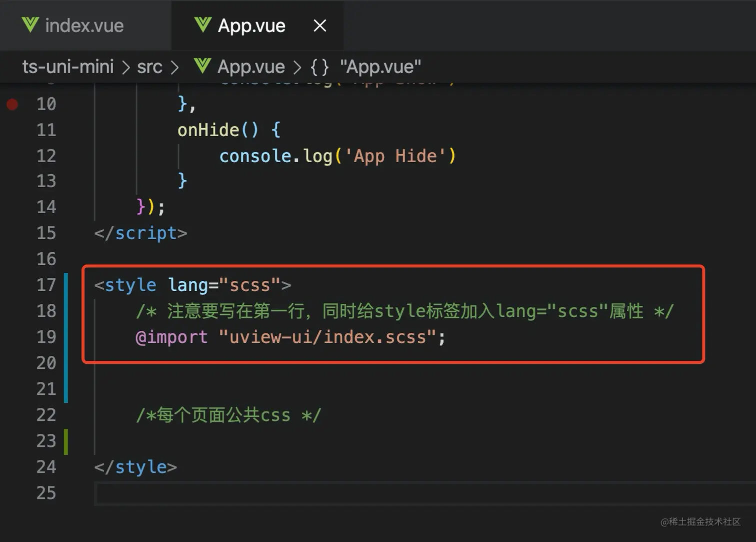Open the "App.vue" symbol breadcrumb
The width and height of the screenshot is (756, 542).
pos(380,67)
